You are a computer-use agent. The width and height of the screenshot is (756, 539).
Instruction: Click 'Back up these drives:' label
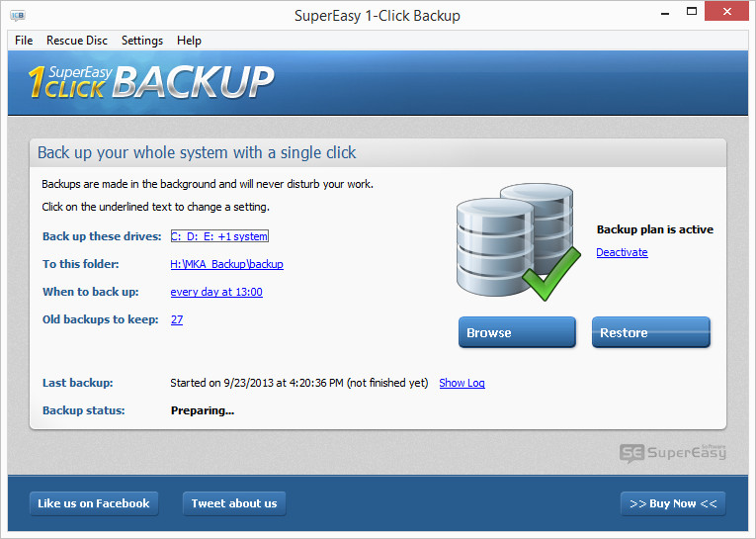point(102,236)
